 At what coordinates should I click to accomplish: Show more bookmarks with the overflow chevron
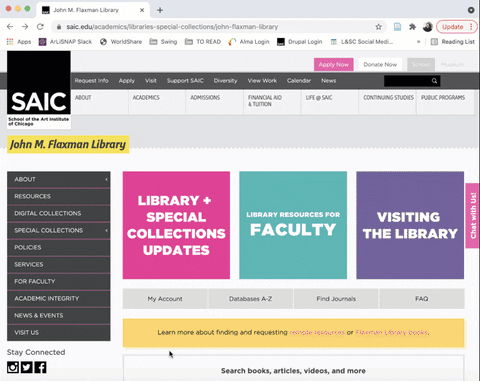[x=418, y=42]
